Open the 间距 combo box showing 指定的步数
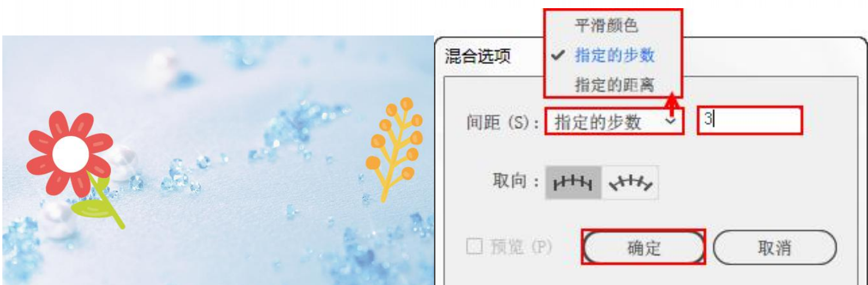Viewport: 868px width, 285px height. tap(614, 122)
